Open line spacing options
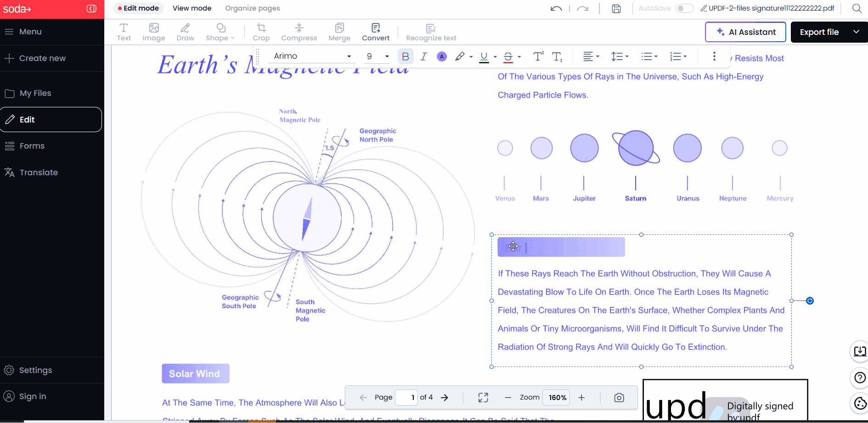This screenshot has height=423, width=868. (620, 56)
